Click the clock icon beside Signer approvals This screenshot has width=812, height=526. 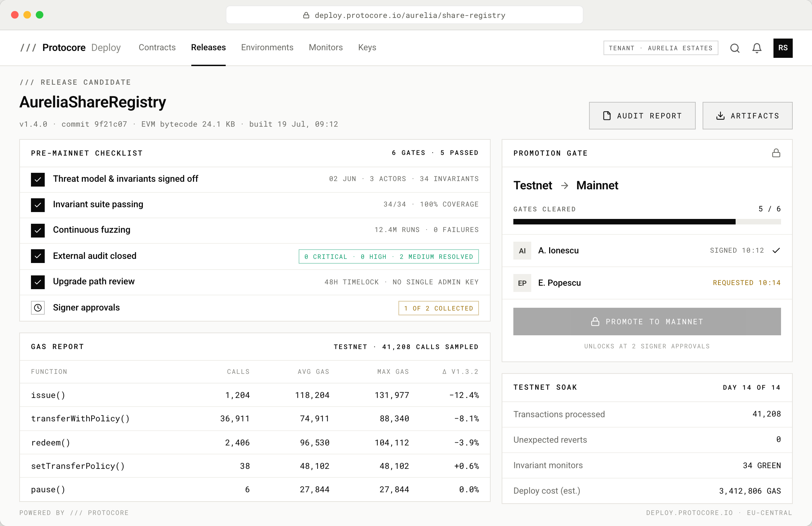pos(38,308)
